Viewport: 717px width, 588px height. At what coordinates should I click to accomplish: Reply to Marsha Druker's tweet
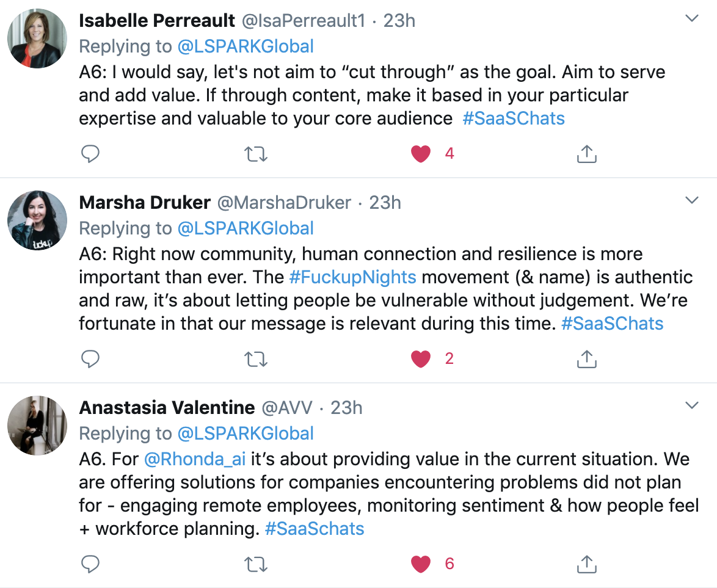[x=90, y=359]
